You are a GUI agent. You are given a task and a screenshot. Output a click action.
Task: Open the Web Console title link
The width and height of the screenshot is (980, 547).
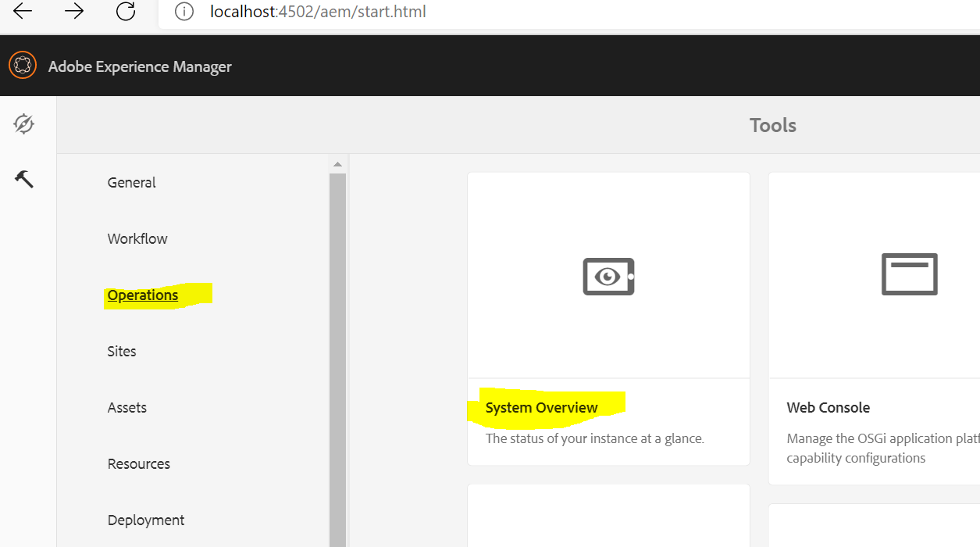pyautogui.click(x=828, y=407)
